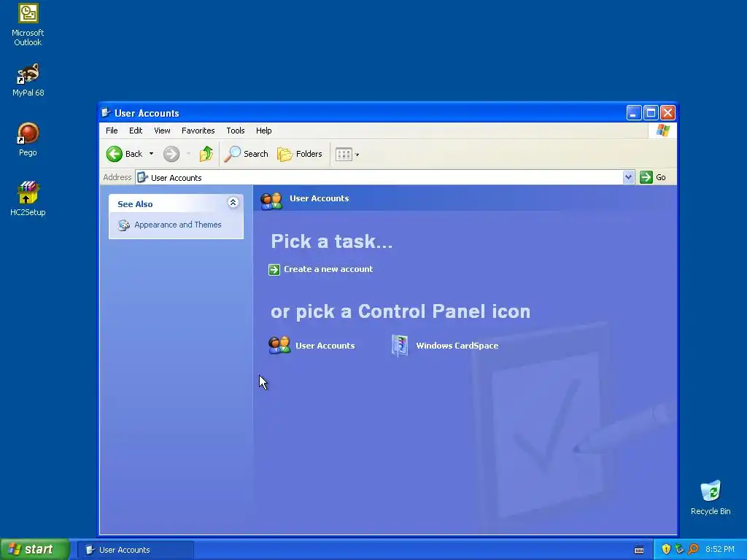The image size is (747, 560).
Task: Open the Windows CardSpace icon
Action: tap(400, 346)
